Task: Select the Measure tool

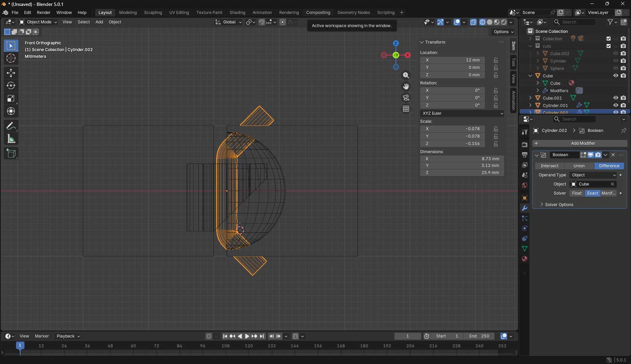Action: (11, 139)
